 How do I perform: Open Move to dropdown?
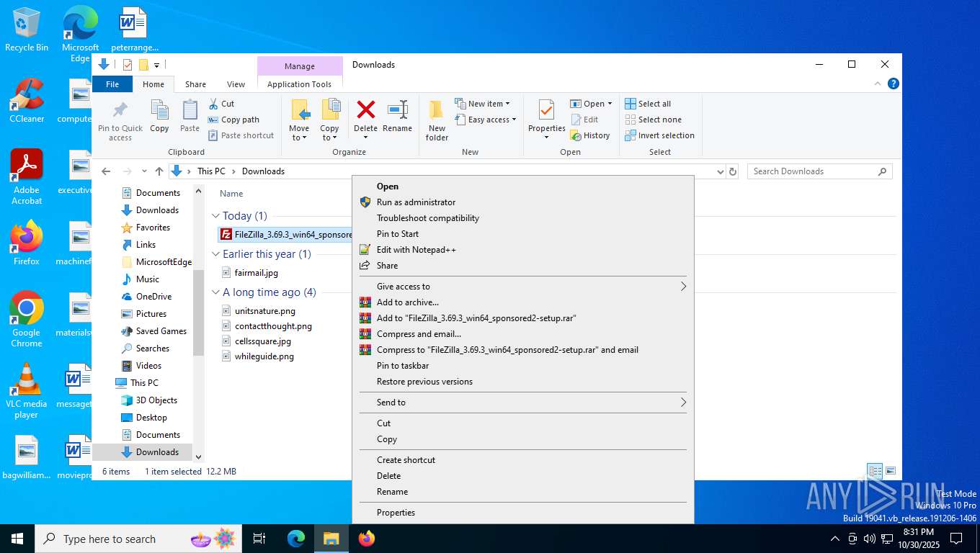point(299,120)
